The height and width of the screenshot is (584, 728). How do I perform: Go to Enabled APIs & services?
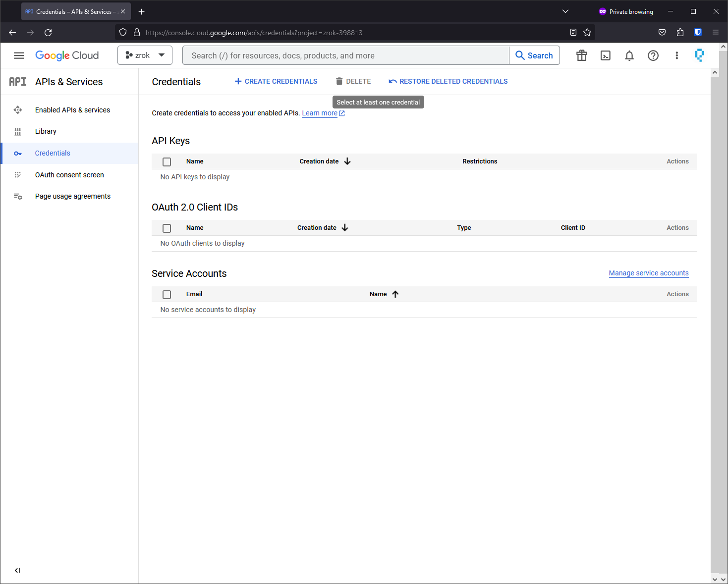tap(72, 110)
